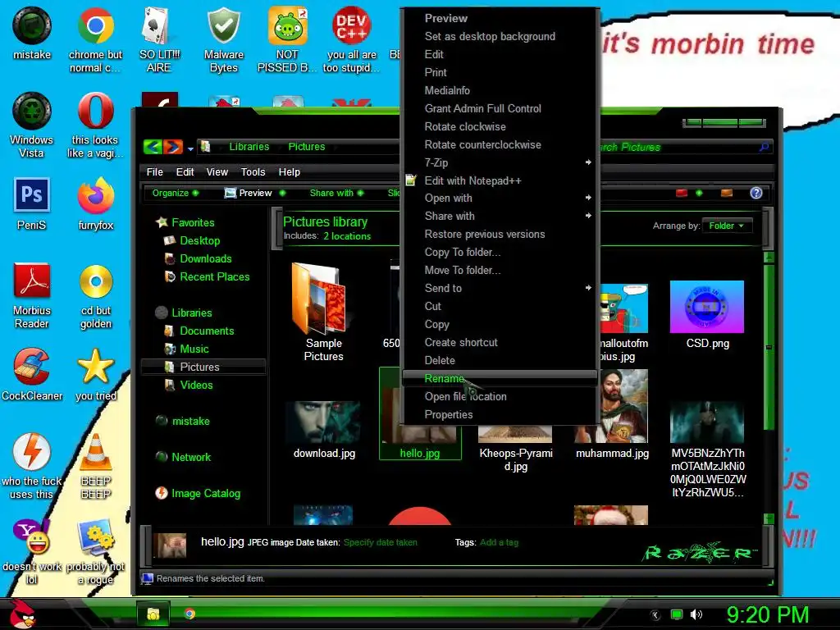Open the File menu

pos(154,172)
